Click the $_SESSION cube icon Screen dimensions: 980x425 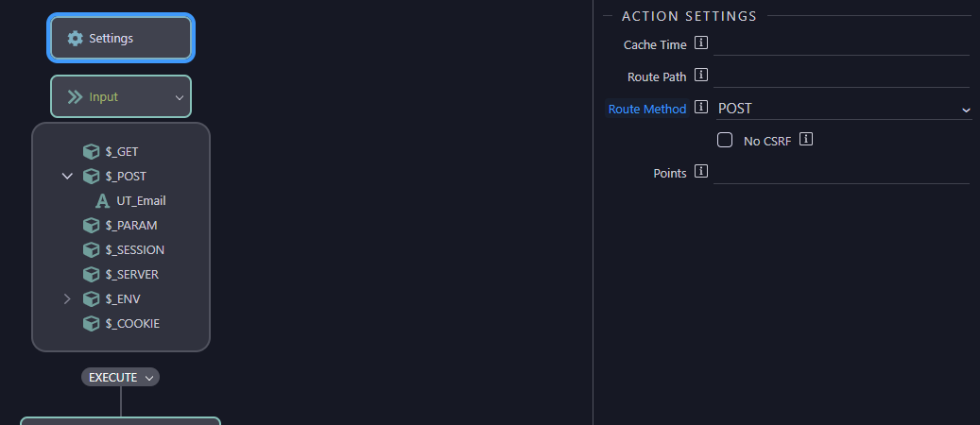coord(92,250)
